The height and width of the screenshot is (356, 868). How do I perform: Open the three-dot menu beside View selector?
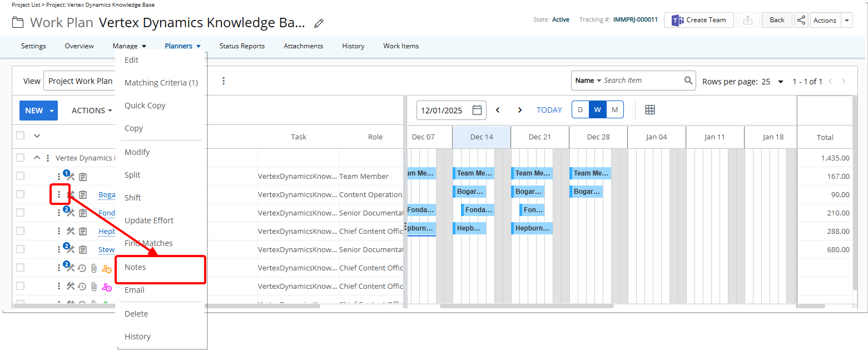224,81
